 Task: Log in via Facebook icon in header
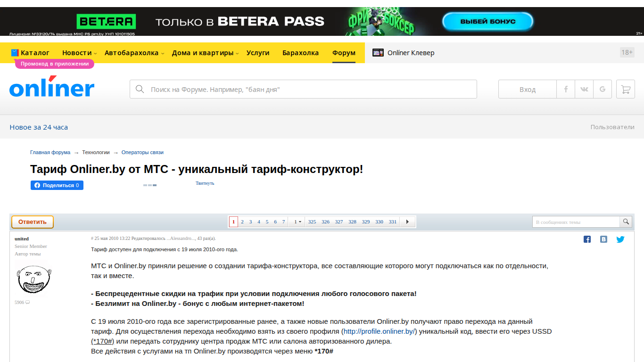[x=566, y=89]
